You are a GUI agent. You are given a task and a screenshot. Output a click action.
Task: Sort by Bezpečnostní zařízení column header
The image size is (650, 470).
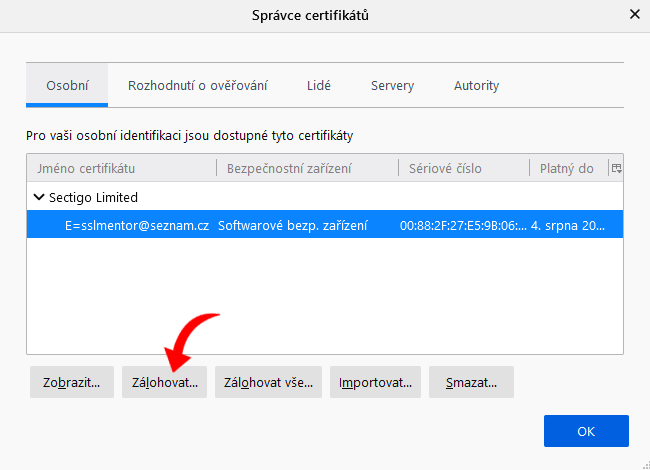[306, 168]
